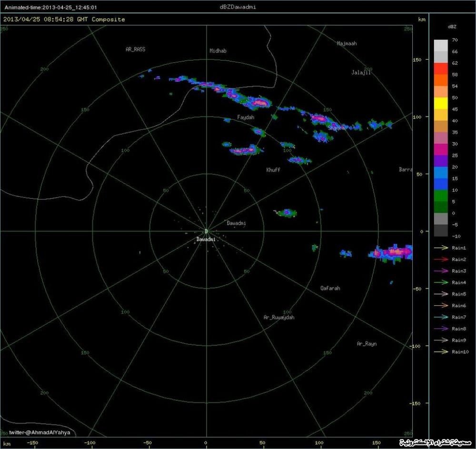This screenshot has width=476, height=449.
Task: Choose the green Rain4 arrow
Action: [441, 282]
